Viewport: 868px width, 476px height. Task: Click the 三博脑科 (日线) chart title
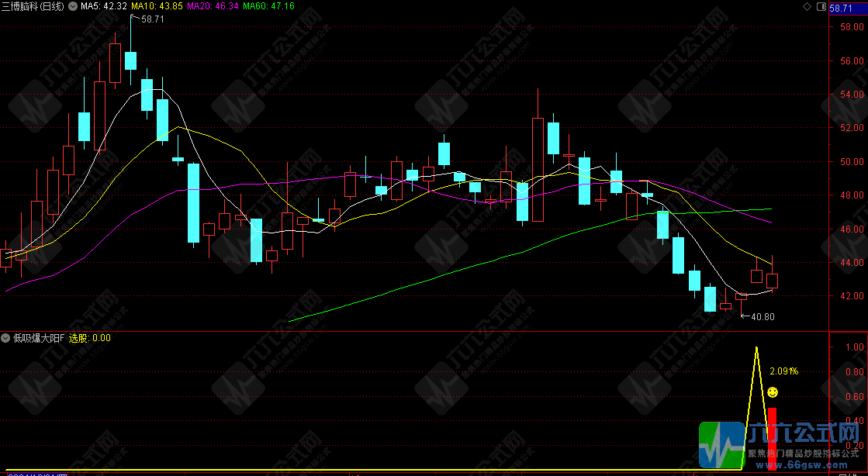tap(36, 6)
